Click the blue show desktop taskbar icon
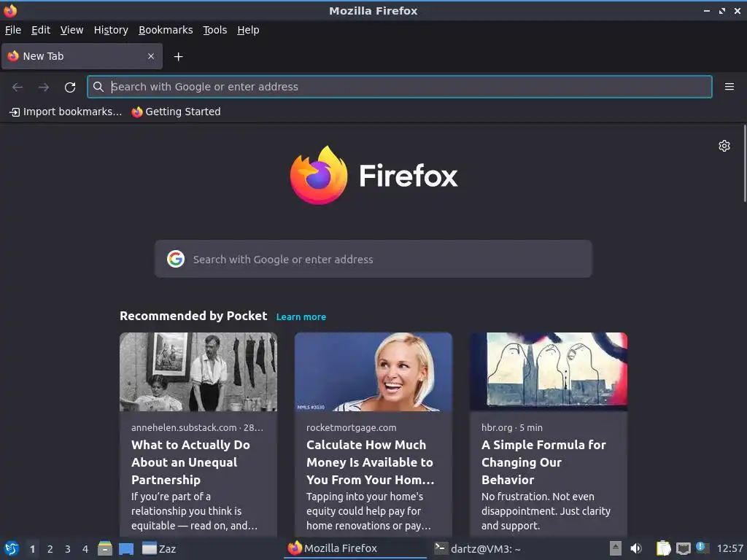Image resolution: width=747 pixels, height=560 pixels. [125, 549]
